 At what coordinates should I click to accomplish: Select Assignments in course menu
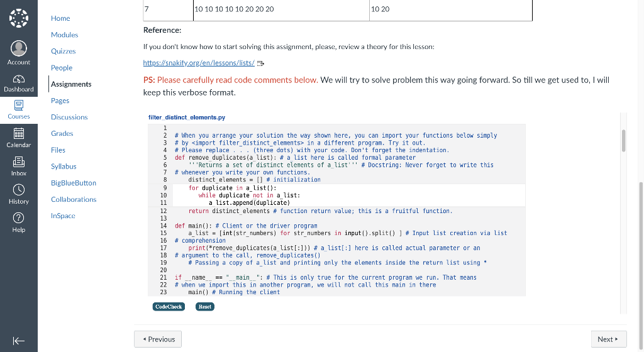point(71,84)
